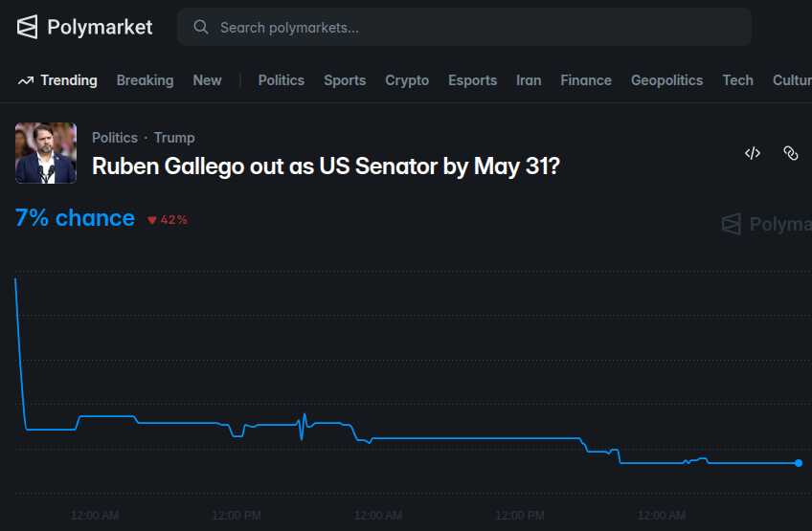Image resolution: width=812 pixels, height=531 pixels.
Task: Select the Geopolitics category
Action: [x=666, y=80]
